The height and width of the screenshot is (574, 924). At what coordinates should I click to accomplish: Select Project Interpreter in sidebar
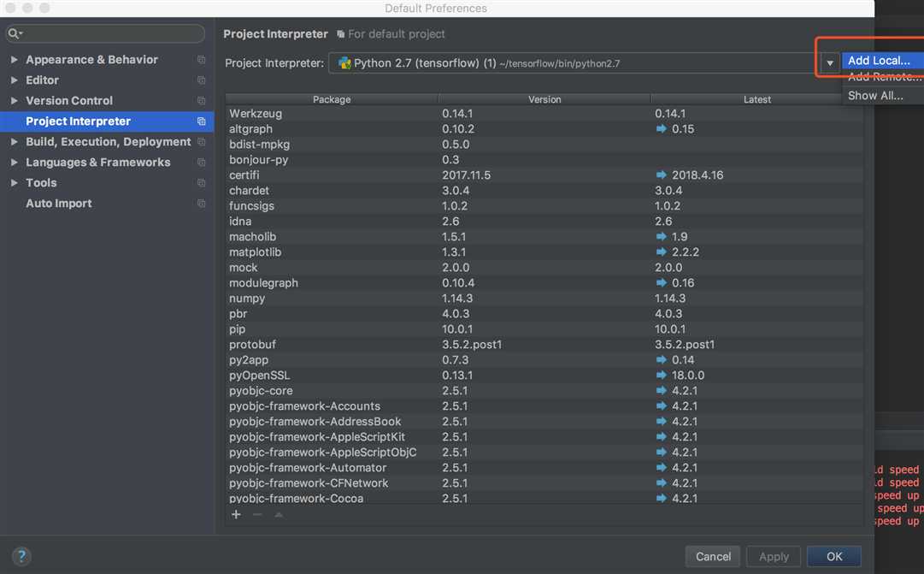[x=107, y=121]
